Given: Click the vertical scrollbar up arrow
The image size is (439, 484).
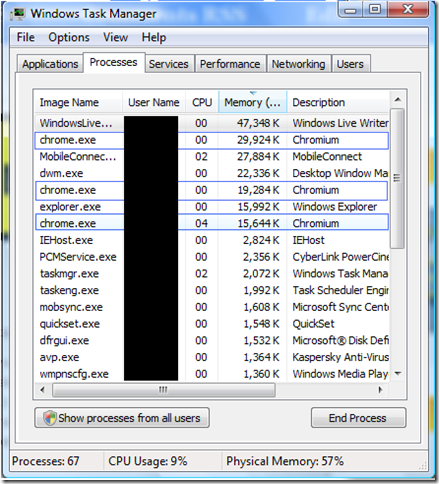Looking at the screenshot, I should [397, 100].
